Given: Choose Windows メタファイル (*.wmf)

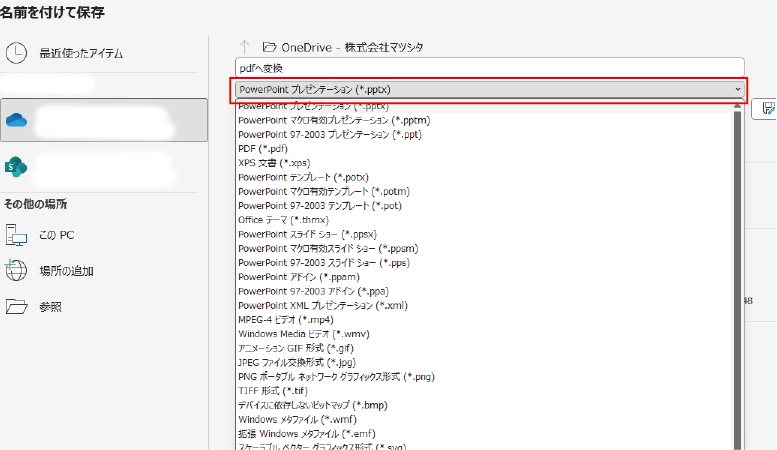Looking at the screenshot, I should coord(297,420).
